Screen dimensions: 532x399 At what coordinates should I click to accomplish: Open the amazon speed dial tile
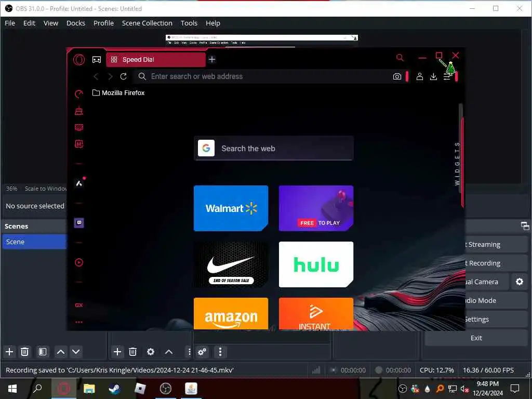tap(231, 314)
